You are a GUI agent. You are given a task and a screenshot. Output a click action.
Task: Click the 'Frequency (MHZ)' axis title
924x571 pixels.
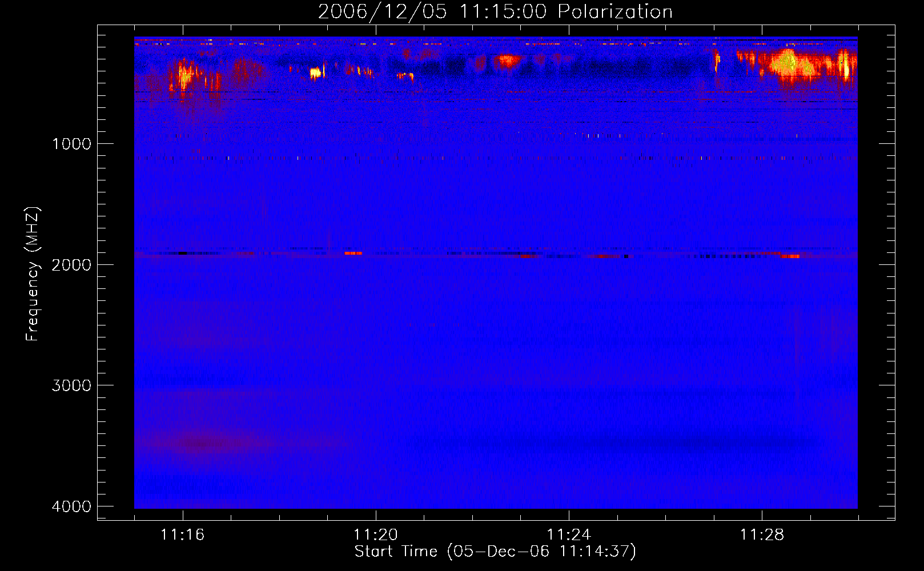pos(33,274)
